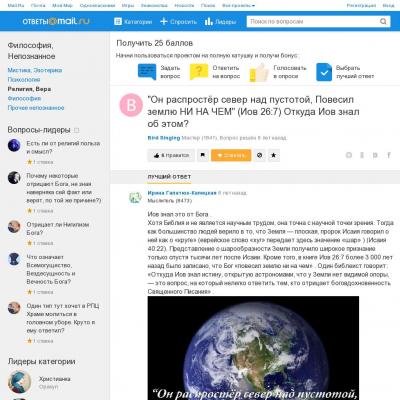Open question 'Отрицает ли Нигилизм Бога?'
Screen dimensions: 400x400
[x=58, y=228]
